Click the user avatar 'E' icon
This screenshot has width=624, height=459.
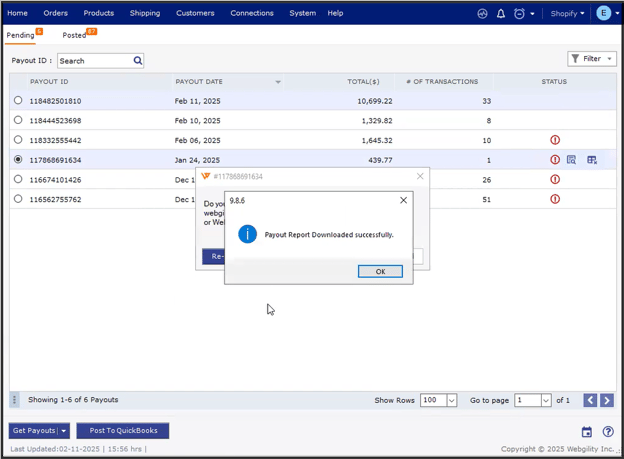click(603, 13)
